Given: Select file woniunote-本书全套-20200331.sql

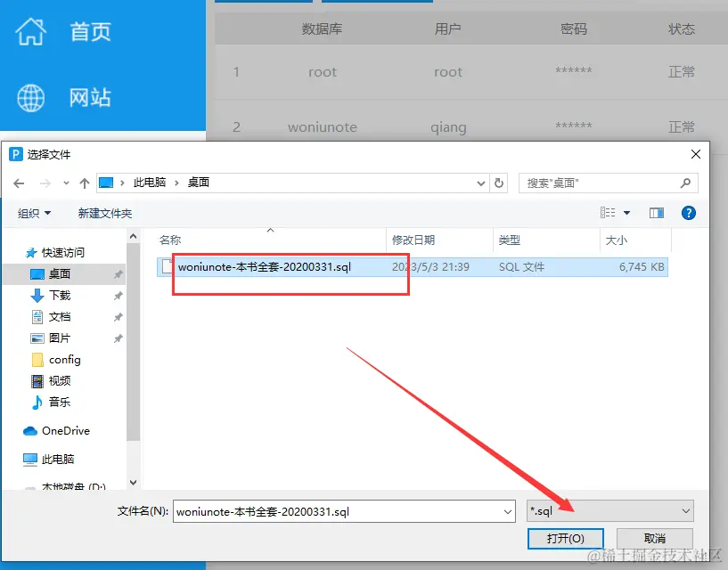Looking at the screenshot, I should 265,267.
